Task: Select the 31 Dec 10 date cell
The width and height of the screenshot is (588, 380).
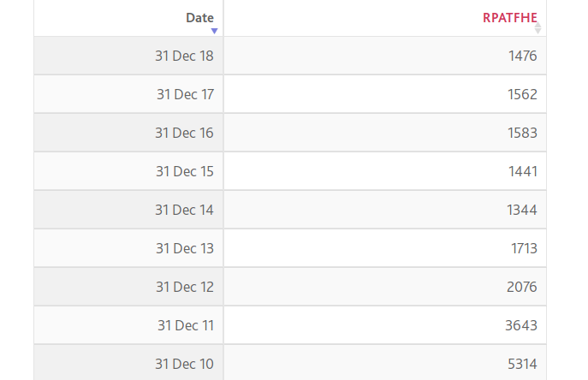Action: coord(128,363)
